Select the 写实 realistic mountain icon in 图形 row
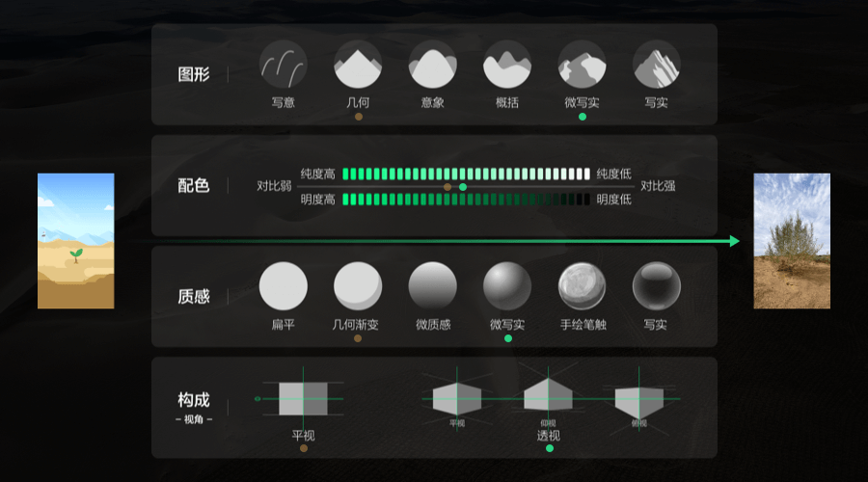The width and height of the screenshot is (868, 482). coord(657,65)
